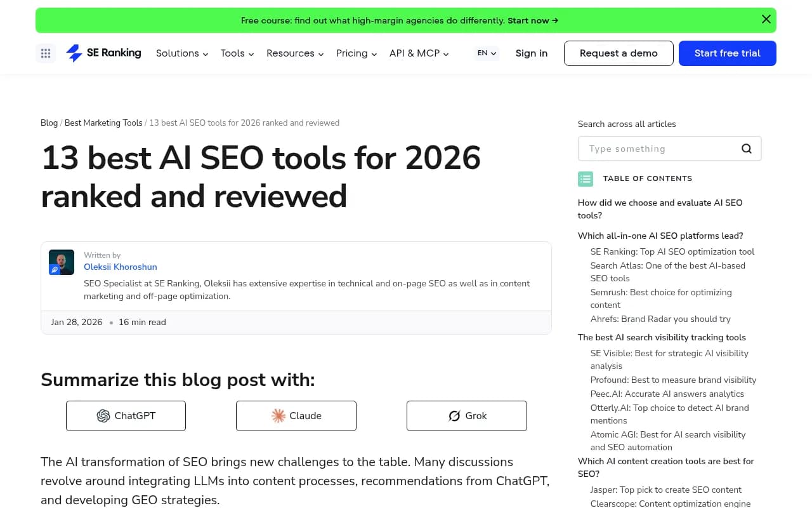Jump to 'Profound: Best to measure brand visibility'
Viewport: 812px width, 508px height.
click(x=674, y=380)
